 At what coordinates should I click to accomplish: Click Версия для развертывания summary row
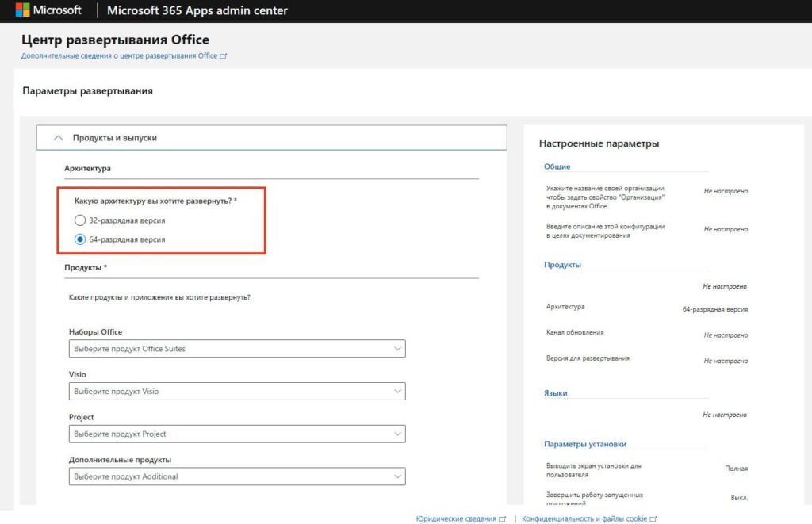click(646, 359)
